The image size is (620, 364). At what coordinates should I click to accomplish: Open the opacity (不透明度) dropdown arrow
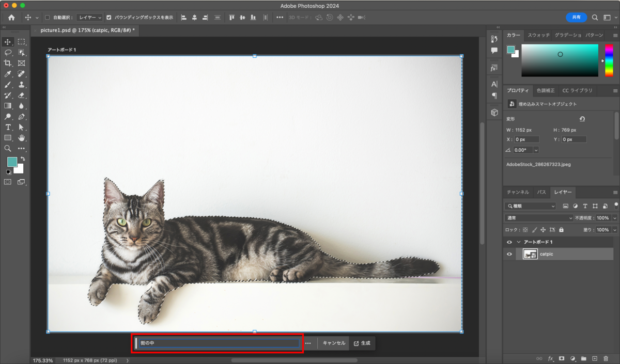pyautogui.click(x=615, y=218)
